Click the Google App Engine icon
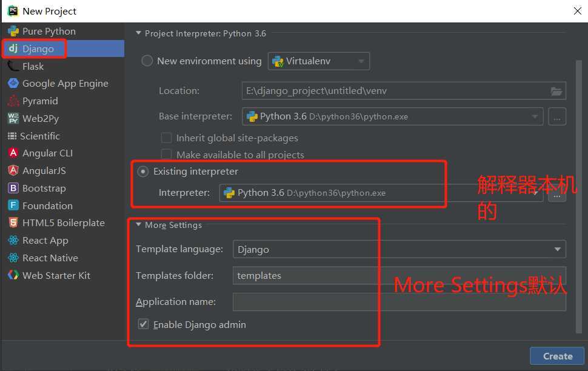588x371 pixels. (x=13, y=83)
